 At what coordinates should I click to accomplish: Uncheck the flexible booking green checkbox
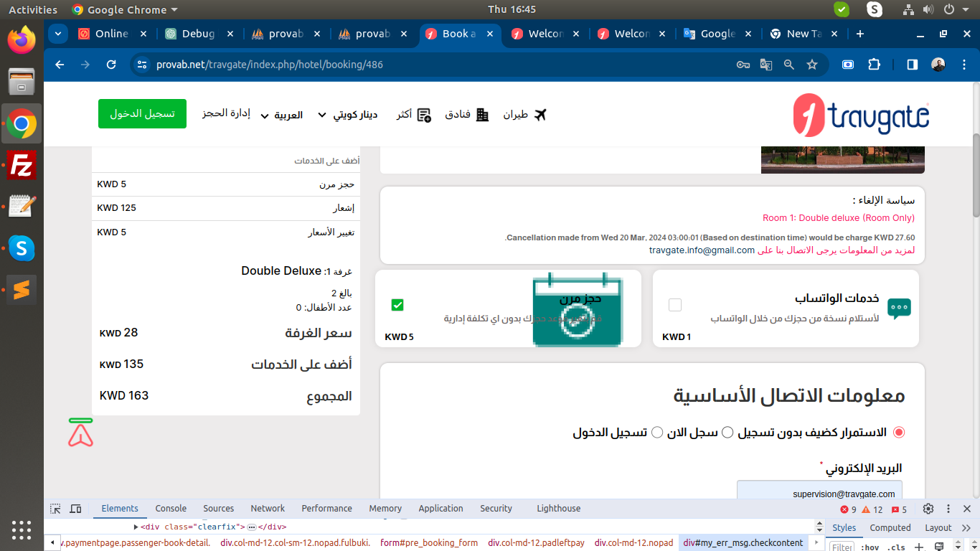397,305
